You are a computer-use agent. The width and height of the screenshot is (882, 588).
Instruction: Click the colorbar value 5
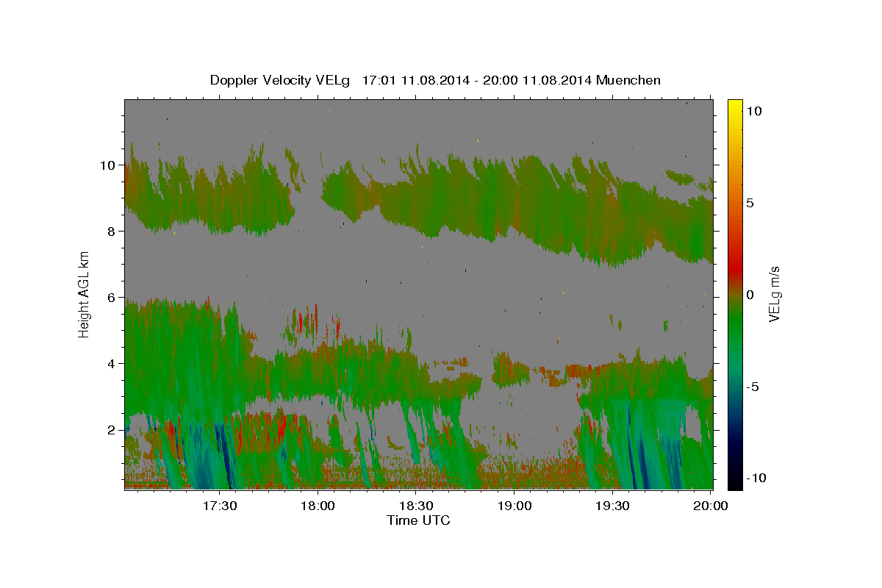coord(750,203)
